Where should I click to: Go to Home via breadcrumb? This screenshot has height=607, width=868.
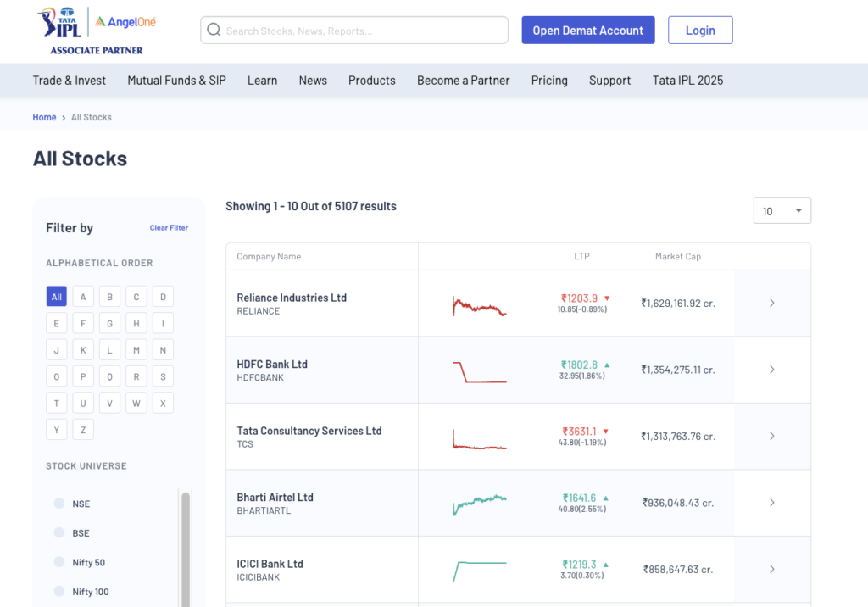44,117
